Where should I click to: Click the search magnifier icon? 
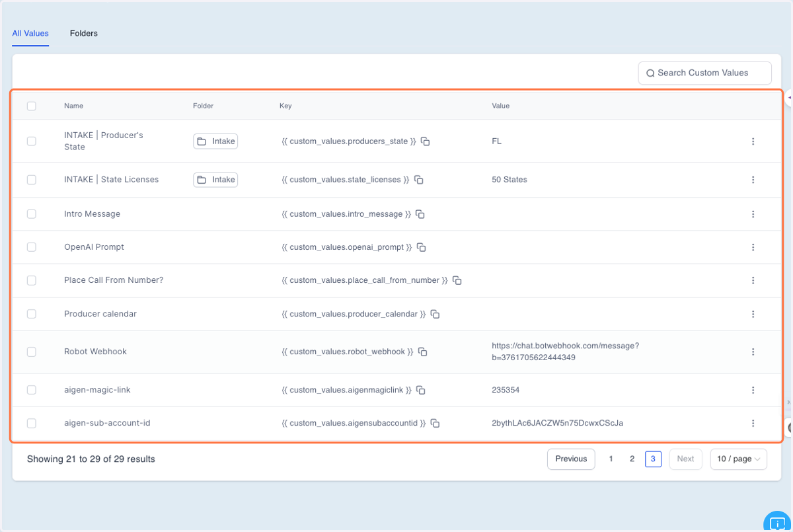(x=650, y=73)
